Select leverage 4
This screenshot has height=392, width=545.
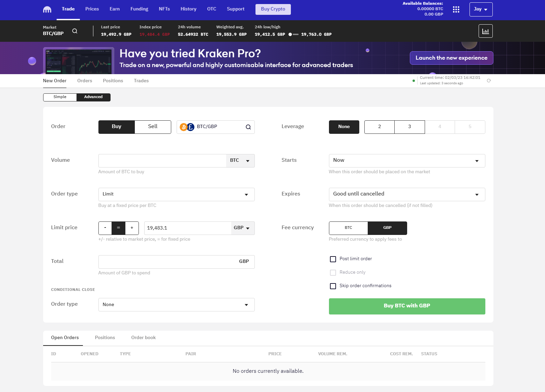pyautogui.click(x=440, y=127)
